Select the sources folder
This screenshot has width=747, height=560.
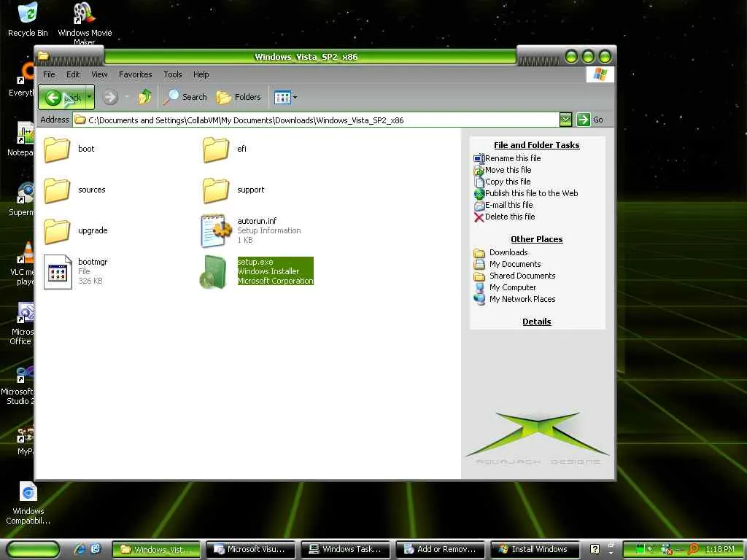coord(75,190)
